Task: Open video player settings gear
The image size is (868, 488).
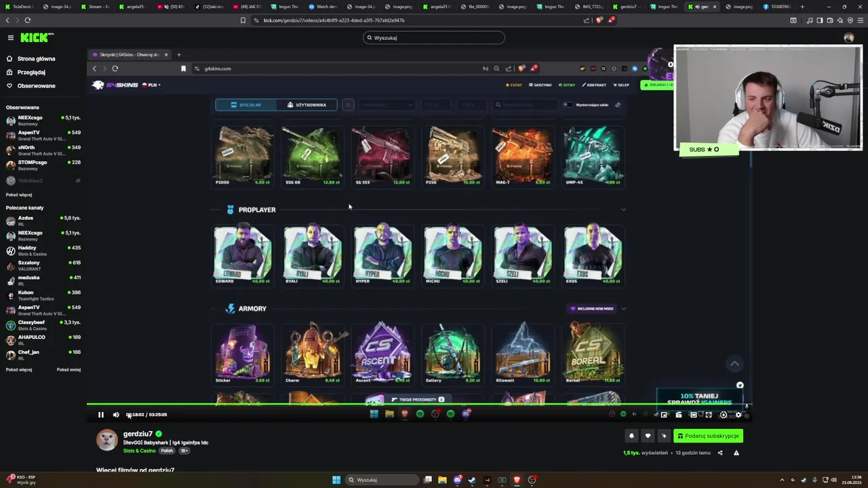Action: click(738, 415)
